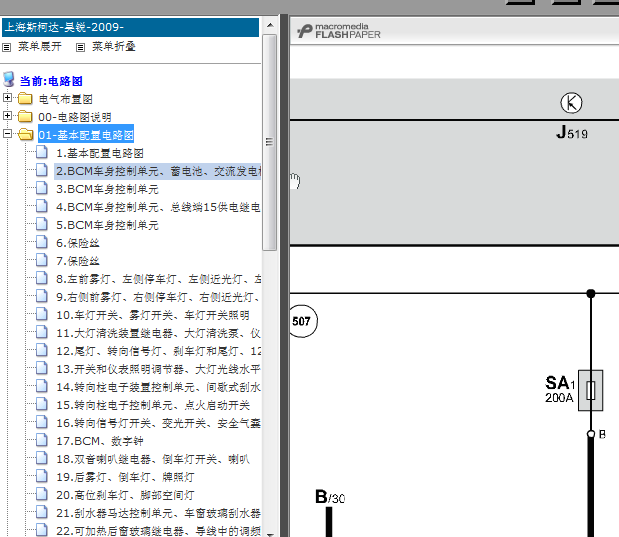Expand the 00-电路图说明 folder node
Screen dimensions: 619x537
coord(7,115)
